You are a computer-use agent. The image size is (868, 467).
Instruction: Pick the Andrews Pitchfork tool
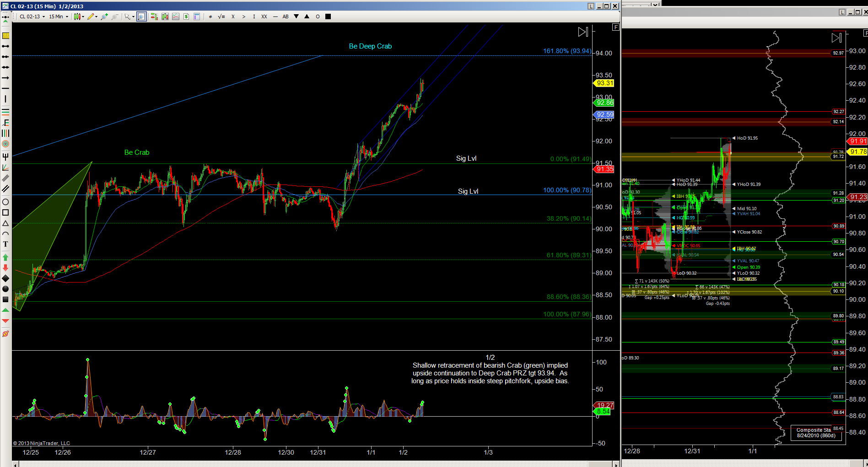[5, 157]
